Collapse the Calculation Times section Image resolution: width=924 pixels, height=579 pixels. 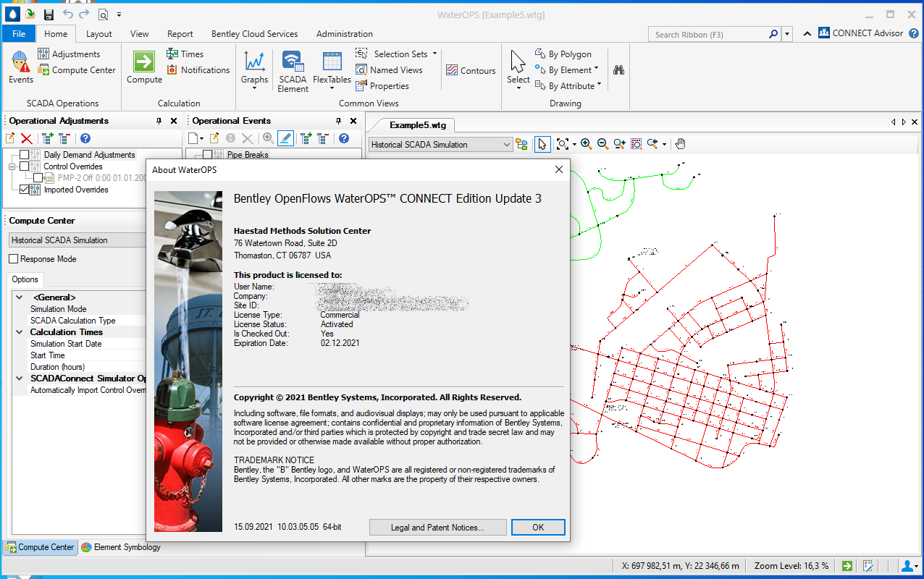coord(19,332)
